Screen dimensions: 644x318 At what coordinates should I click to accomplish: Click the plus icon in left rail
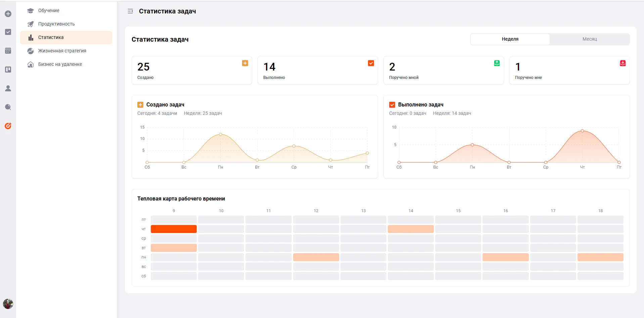[x=8, y=14]
